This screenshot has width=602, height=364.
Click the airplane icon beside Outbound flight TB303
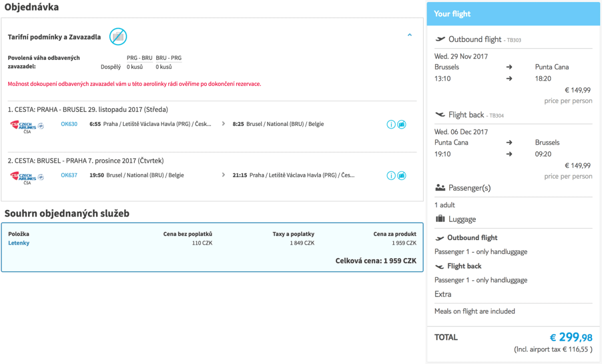click(x=440, y=39)
